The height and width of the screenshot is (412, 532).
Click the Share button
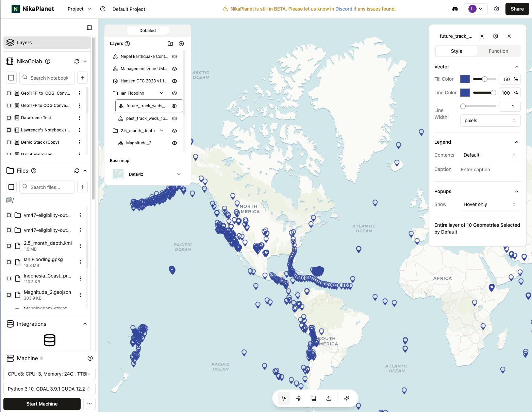click(x=517, y=9)
